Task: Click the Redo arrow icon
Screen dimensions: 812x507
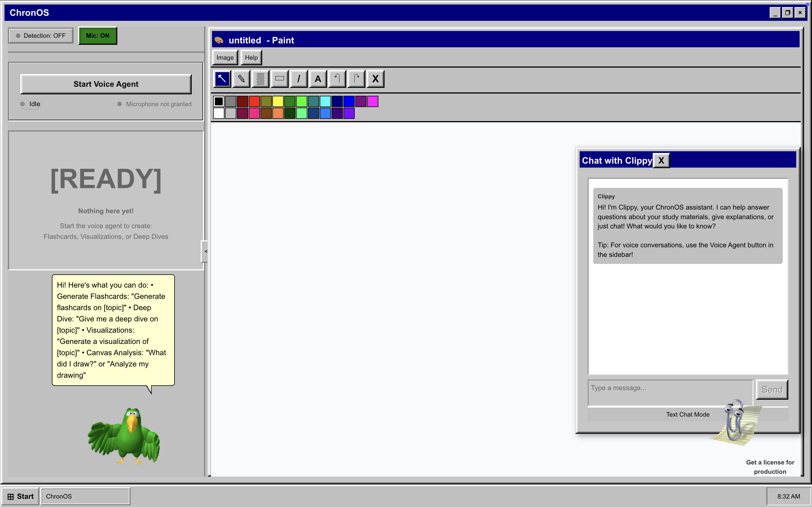Action: [356, 79]
